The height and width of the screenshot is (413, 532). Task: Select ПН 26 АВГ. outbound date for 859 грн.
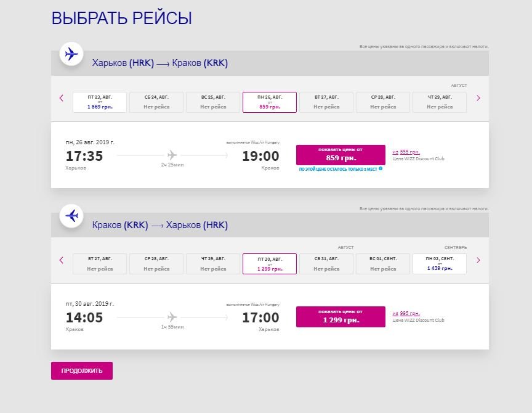coord(270,102)
